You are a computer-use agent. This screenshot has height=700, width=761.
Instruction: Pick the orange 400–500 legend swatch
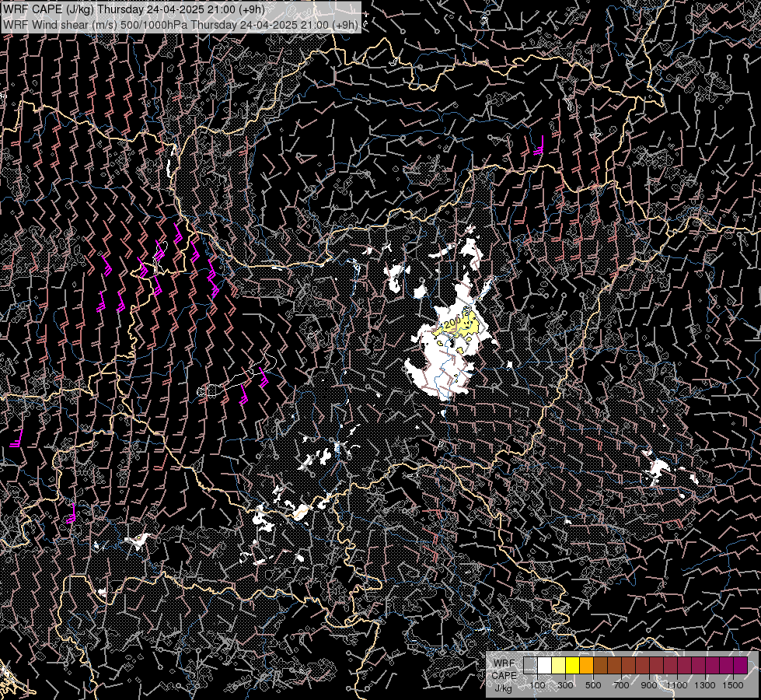586,666
